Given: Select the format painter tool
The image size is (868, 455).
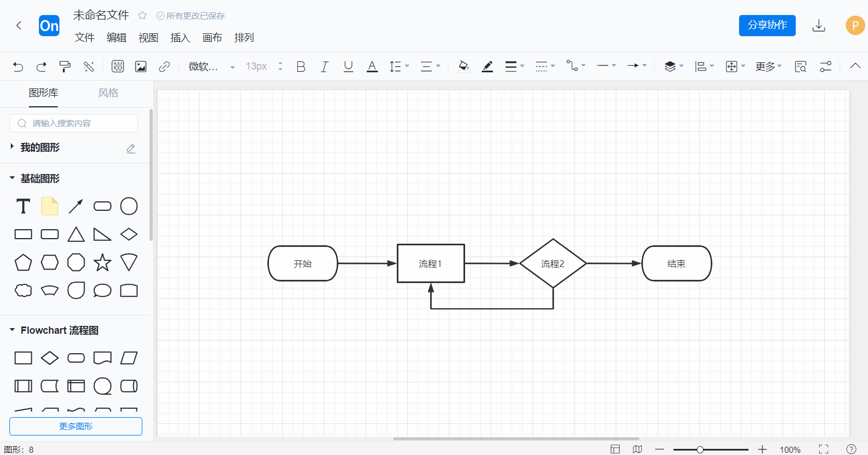Looking at the screenshot, I should (65, 67).
